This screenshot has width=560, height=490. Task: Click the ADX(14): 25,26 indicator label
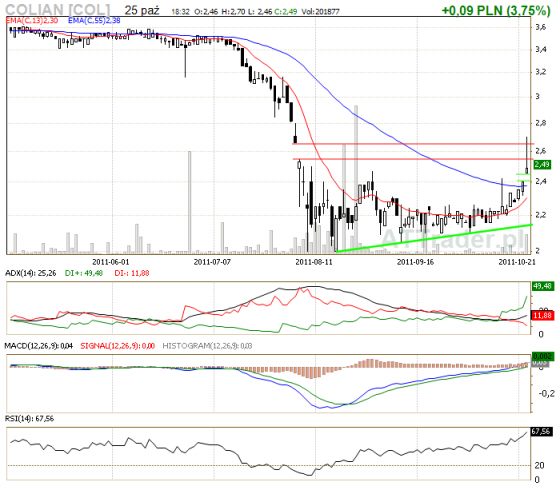coord(31,273)
